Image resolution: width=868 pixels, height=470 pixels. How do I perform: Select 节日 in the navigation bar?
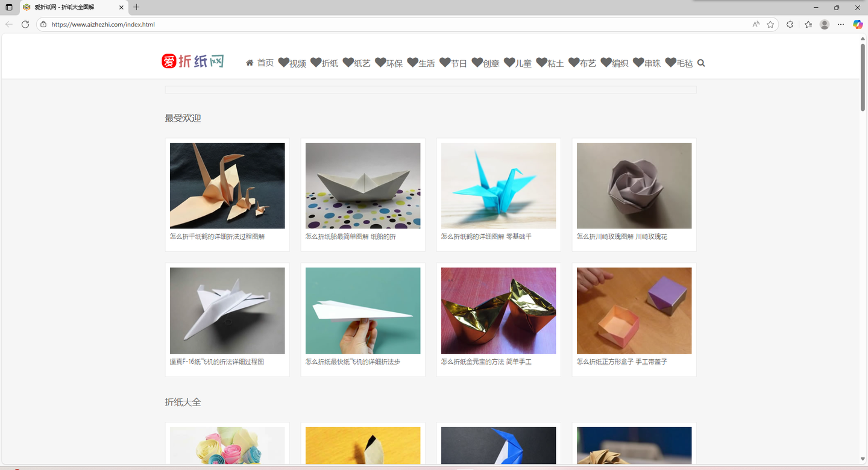[453, 63]
